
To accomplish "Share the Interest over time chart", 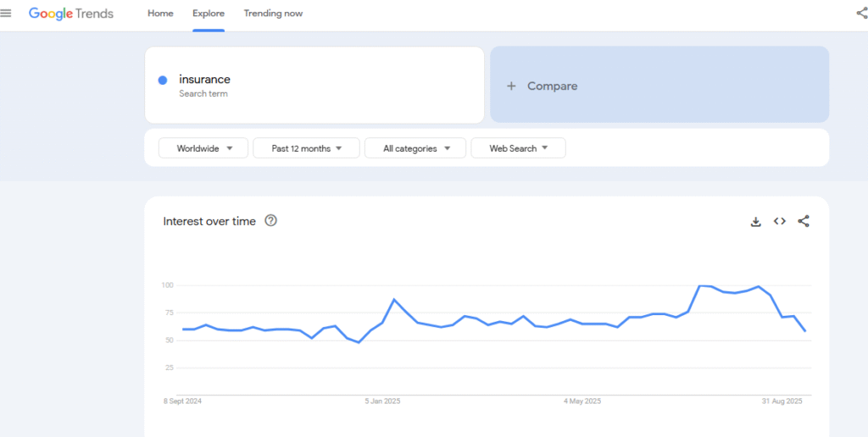I will click(x=804, y=222).
